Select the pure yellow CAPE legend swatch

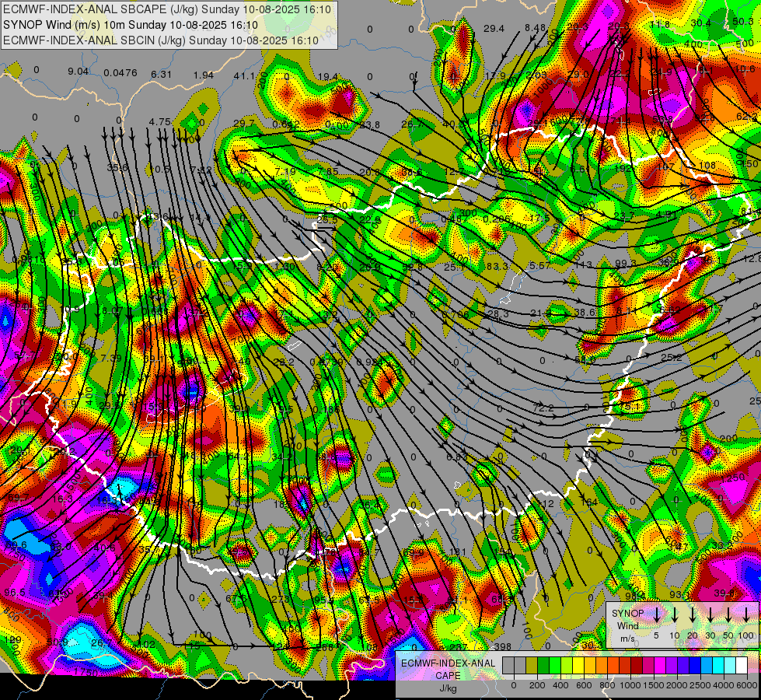[x=578, y=665]
